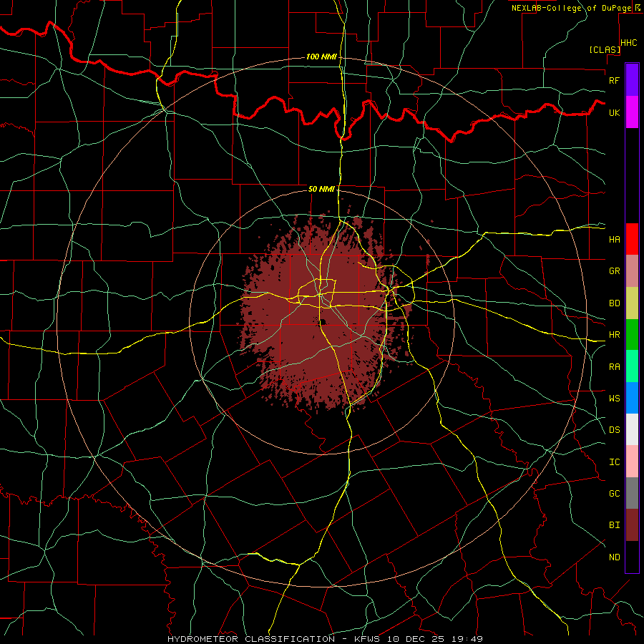Click the GC gray legend swatch
The image size is (644, 644).
point(632,493)
